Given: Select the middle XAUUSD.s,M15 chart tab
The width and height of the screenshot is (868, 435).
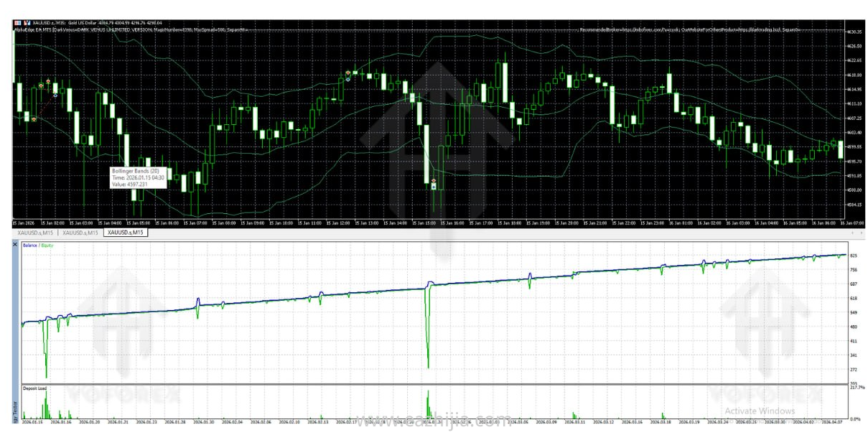Looking at the screenshot, I should pyautogui.click(x=80, y=233).
